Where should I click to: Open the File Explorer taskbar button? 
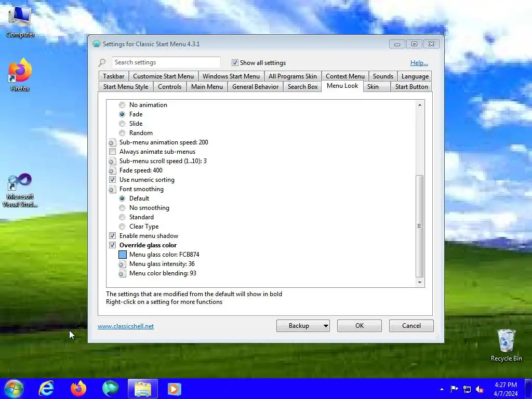coord(143,389)
